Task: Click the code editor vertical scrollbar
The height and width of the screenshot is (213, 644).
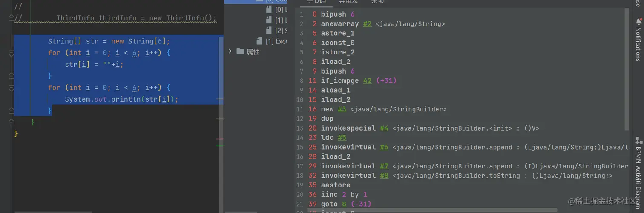Action: point(221,124)
